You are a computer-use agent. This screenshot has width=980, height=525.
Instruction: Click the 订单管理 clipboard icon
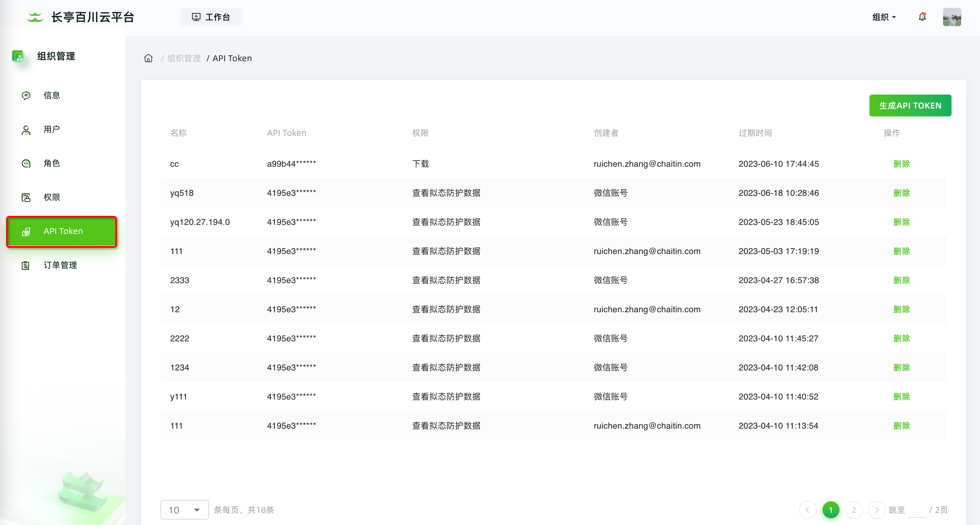25,265
